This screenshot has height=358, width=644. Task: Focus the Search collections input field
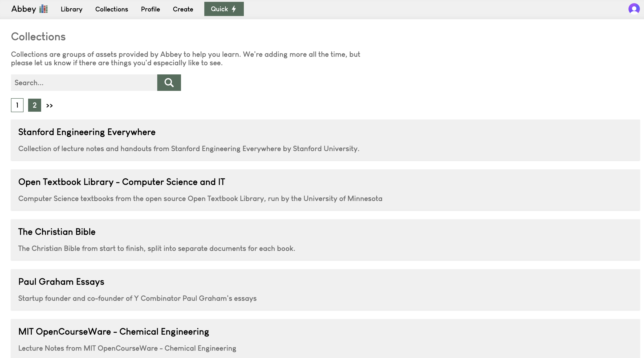pos(84,83)
